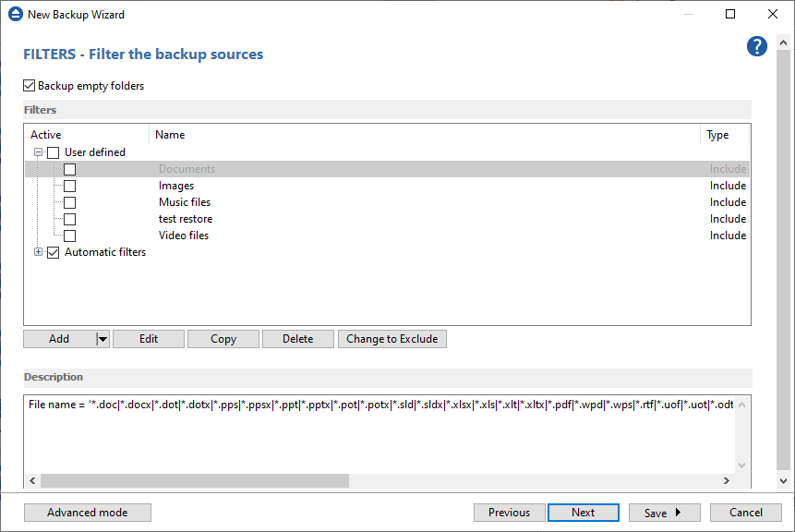
Task: Go to Next wizard step
Action: click(583, 513)
